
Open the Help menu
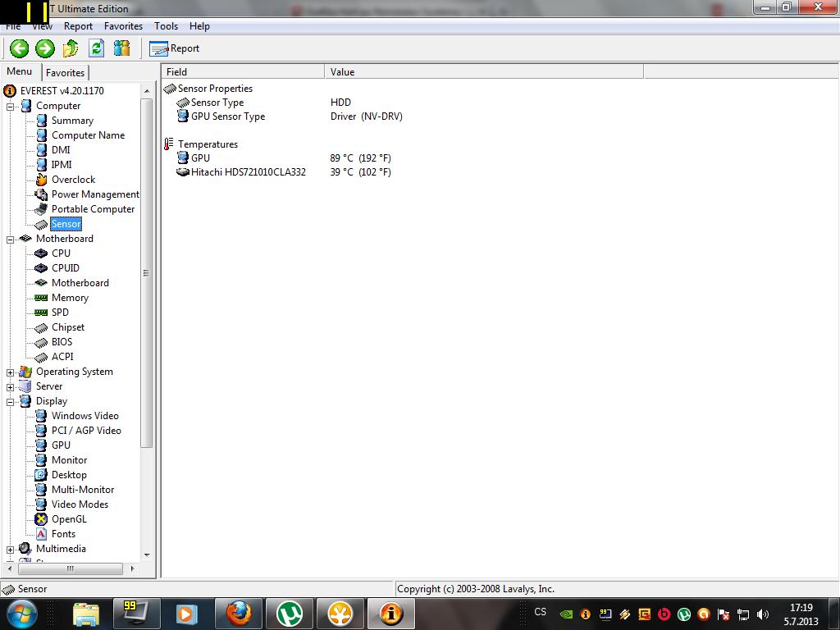pyautogui.click(x=199, y=26)
